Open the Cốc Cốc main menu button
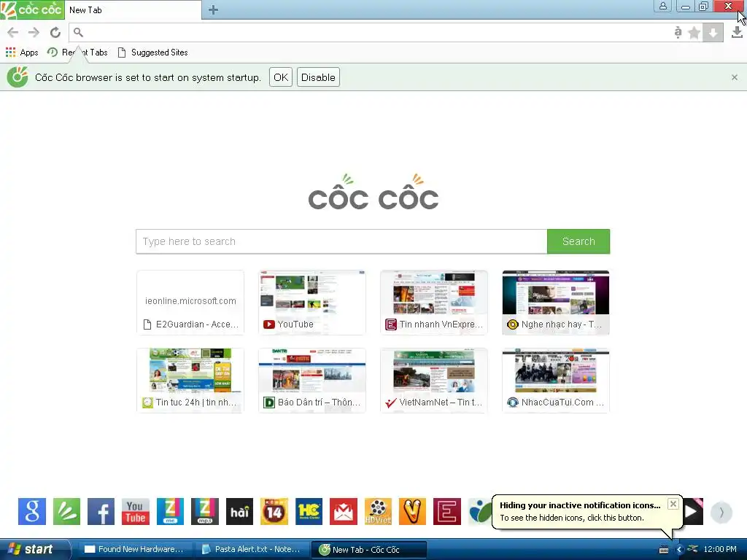Viewport: 747px width, 560px height. (32, 9)
